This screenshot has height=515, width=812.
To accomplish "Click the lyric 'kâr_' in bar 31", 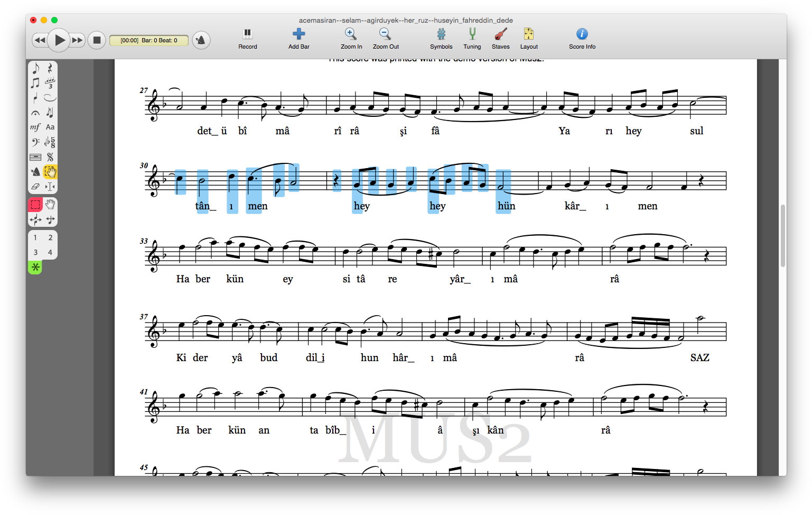I will click(575, 206).
